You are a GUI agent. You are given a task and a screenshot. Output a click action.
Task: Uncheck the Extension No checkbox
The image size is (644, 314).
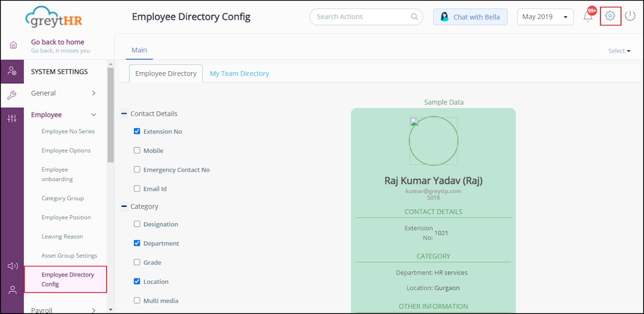point(137,131)
